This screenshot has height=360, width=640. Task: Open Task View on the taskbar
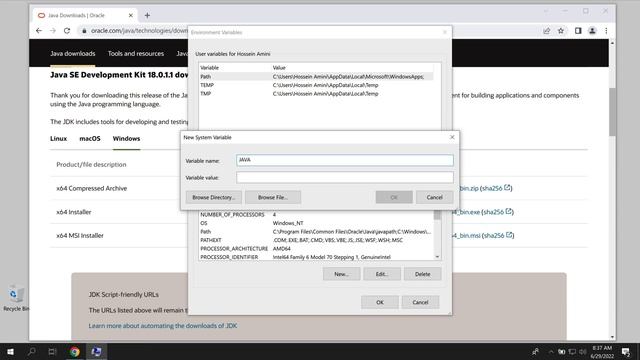point(52,351)
